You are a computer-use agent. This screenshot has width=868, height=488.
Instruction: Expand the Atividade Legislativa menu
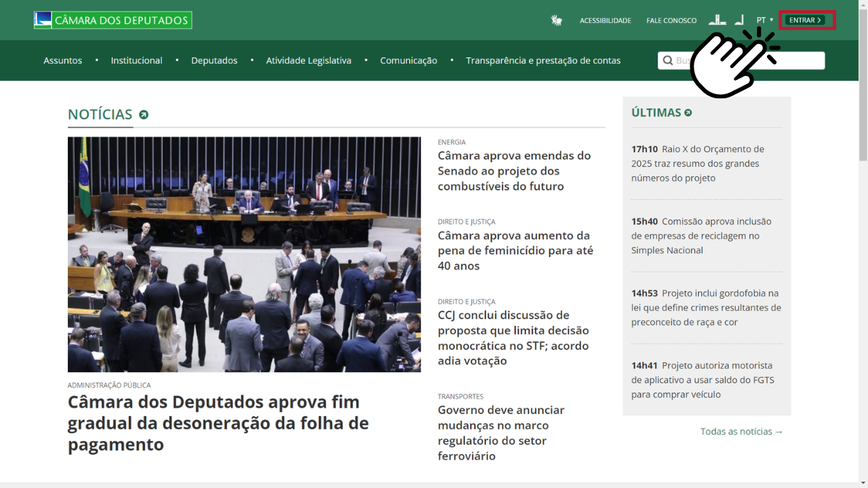[309, 60]
